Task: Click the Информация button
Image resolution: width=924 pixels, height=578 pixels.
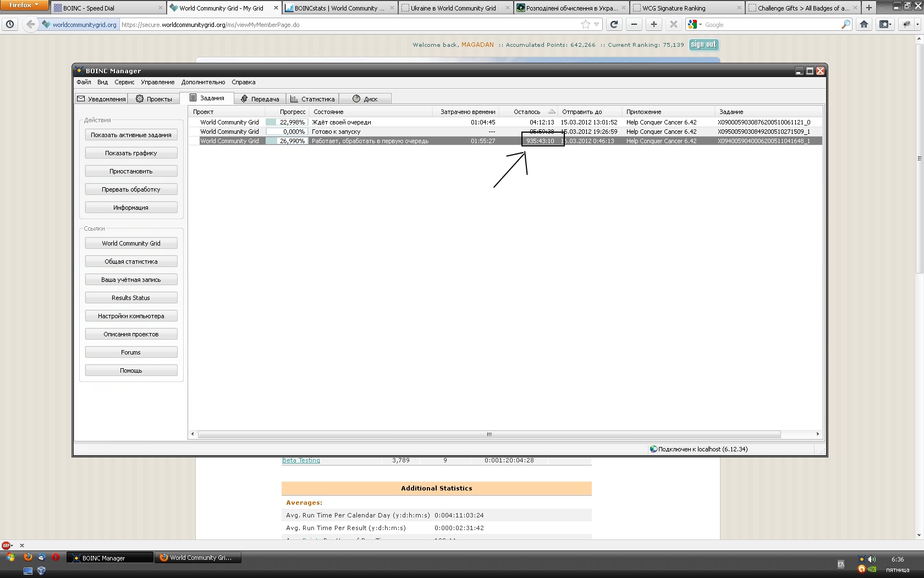Action: [x=131, y=208]
